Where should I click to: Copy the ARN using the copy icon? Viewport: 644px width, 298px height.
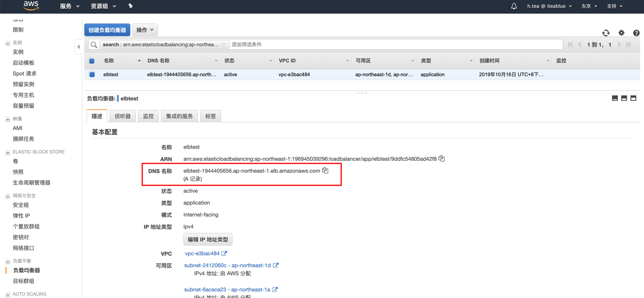click(442, 158)
